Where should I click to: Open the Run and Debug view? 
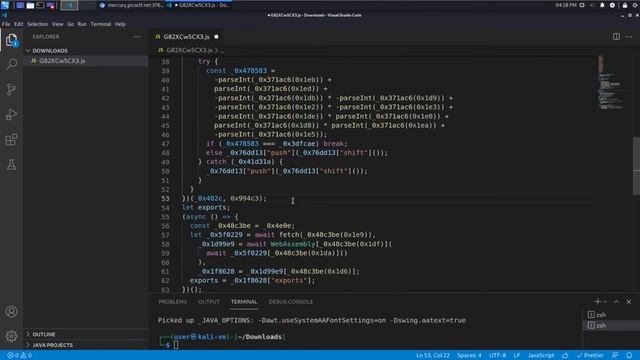pos(11,115)
